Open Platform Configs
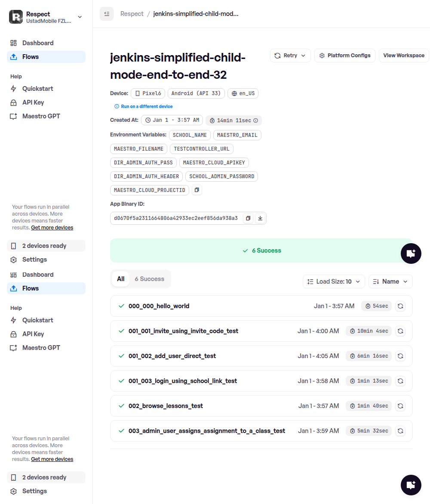Image resolution: width=430 pixels, height=504 pixels. pos(345,56)
